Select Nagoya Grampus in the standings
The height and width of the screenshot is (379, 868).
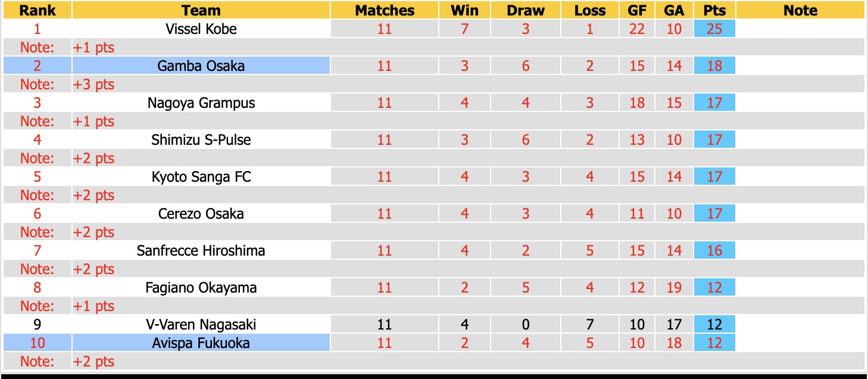tap(201, 102)
